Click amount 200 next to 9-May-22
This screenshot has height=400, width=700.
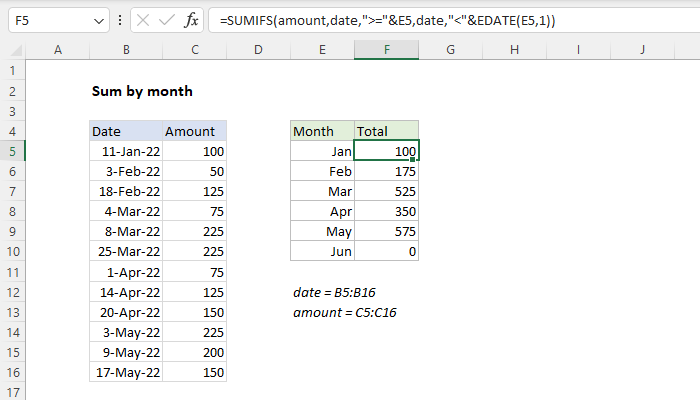tap(195, 353)
